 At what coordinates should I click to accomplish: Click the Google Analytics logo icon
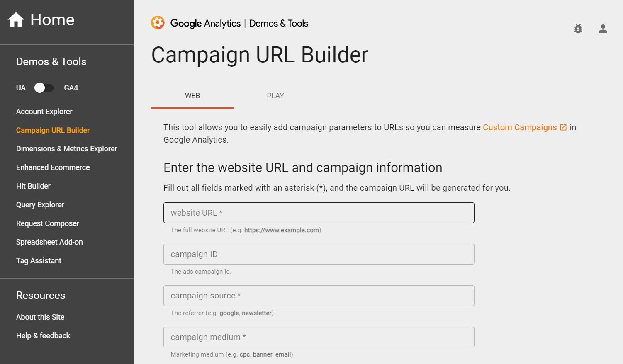tap(158, 23)
